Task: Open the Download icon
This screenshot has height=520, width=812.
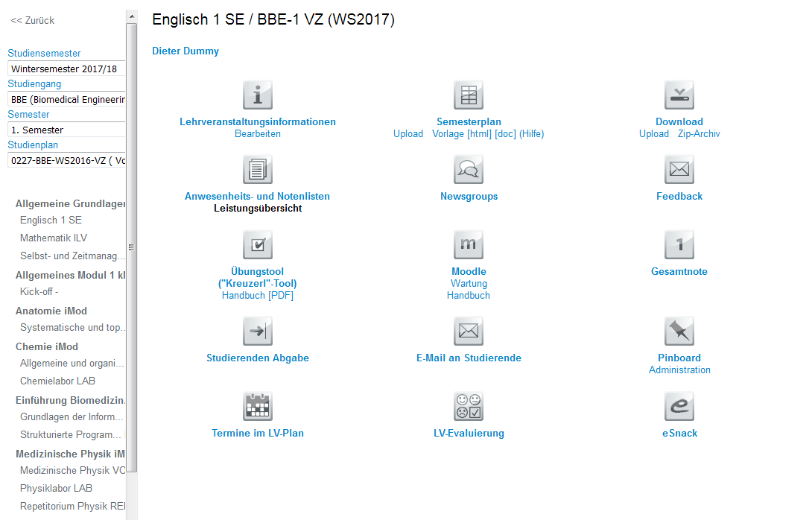Action: (x=679, y=95)
